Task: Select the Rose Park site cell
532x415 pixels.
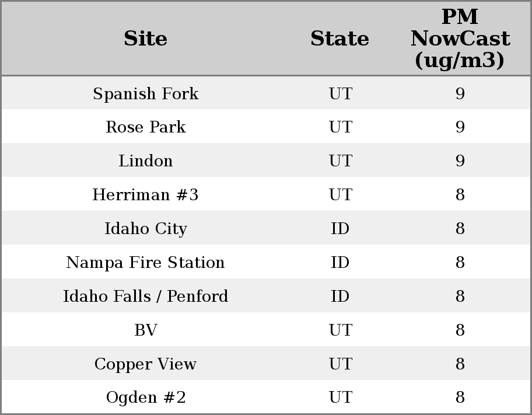Action: tap(145, 127)
